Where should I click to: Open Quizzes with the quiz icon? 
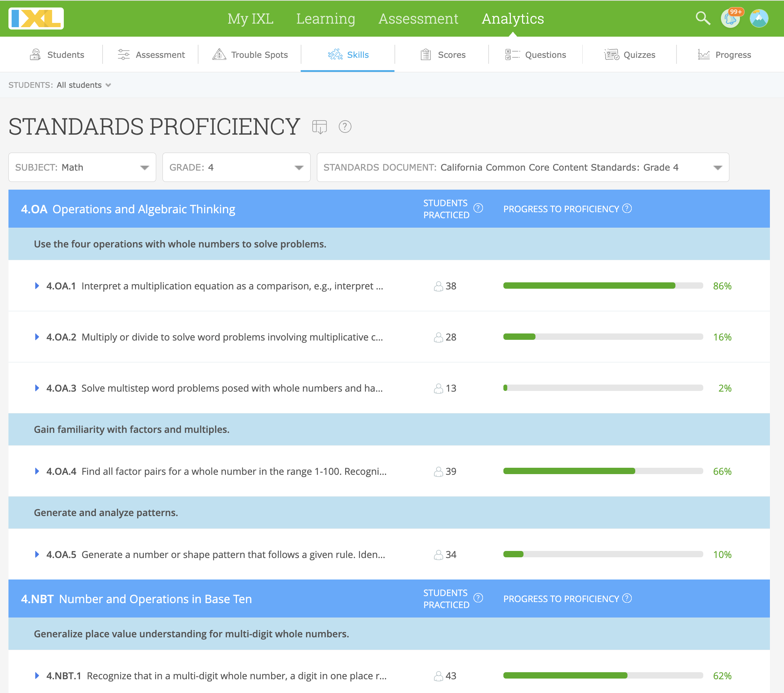coord(611,54)
